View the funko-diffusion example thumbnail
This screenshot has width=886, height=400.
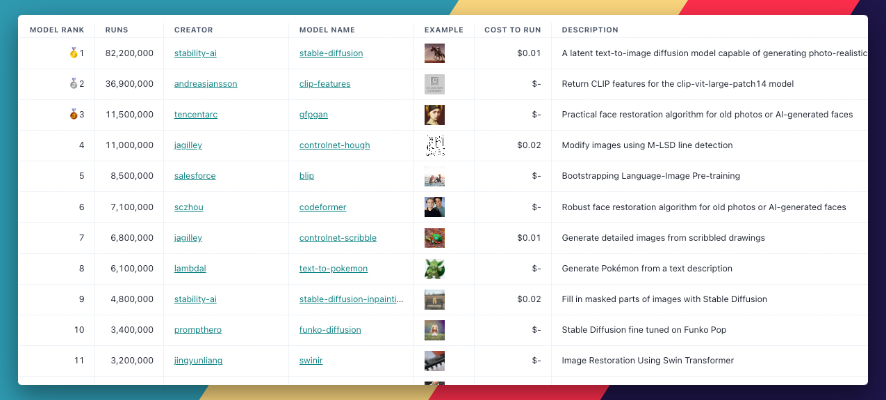pos(435,330)
